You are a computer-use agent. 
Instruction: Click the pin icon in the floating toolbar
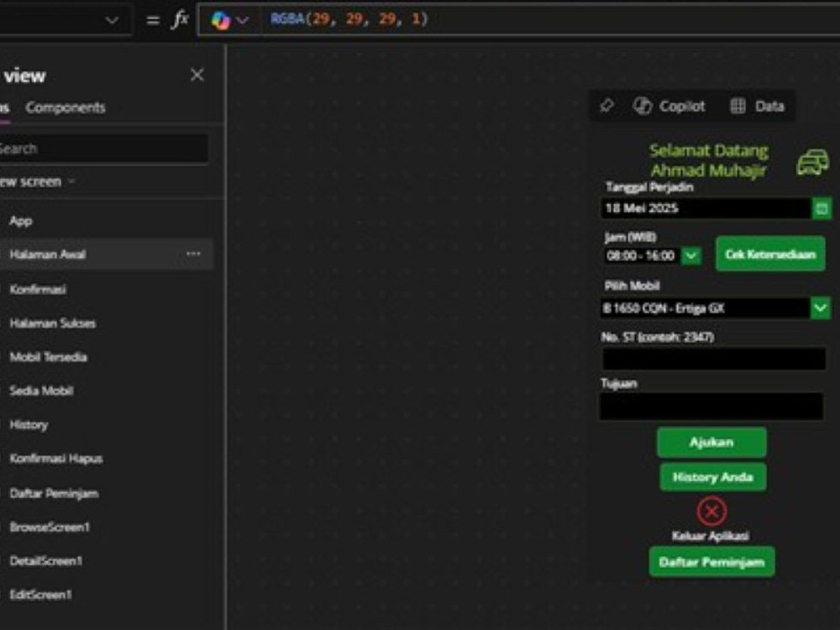606,106
